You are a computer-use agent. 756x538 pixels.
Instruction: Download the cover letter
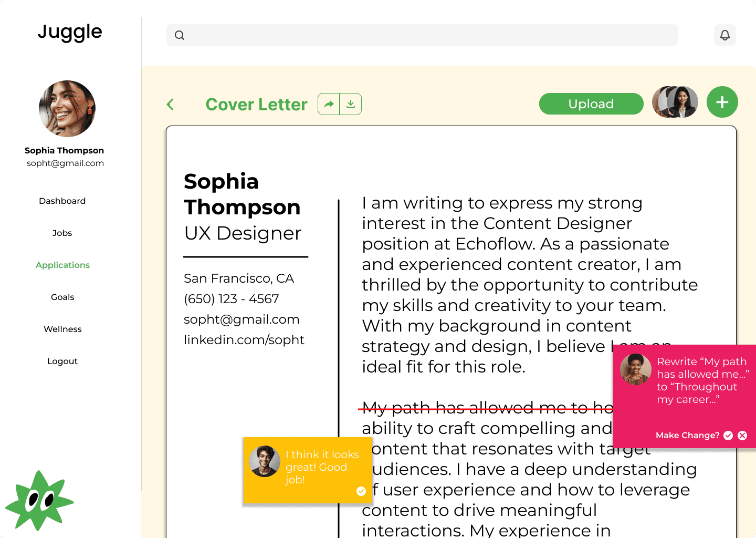tap(351, 104)
